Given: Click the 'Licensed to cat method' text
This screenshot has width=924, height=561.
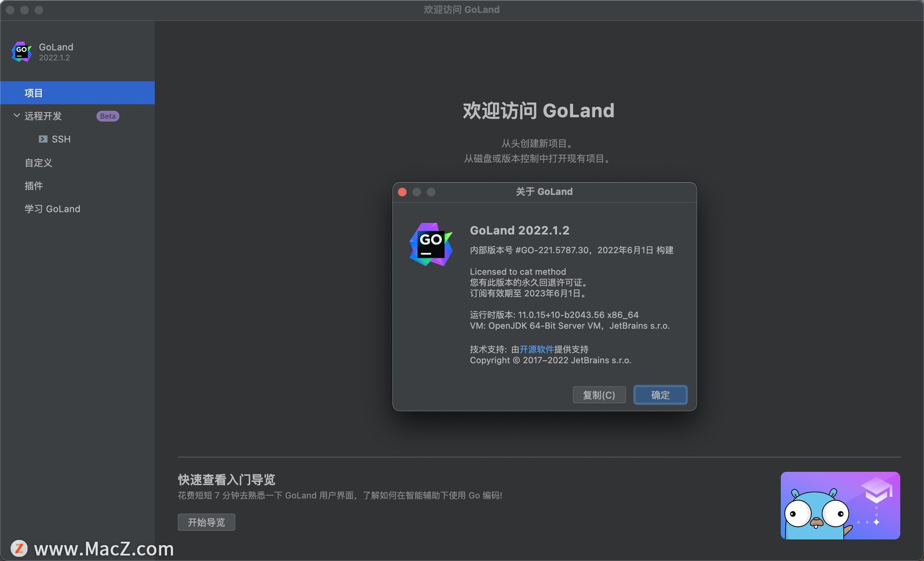Looking at the screenshot, I should (x=518, y=272).
